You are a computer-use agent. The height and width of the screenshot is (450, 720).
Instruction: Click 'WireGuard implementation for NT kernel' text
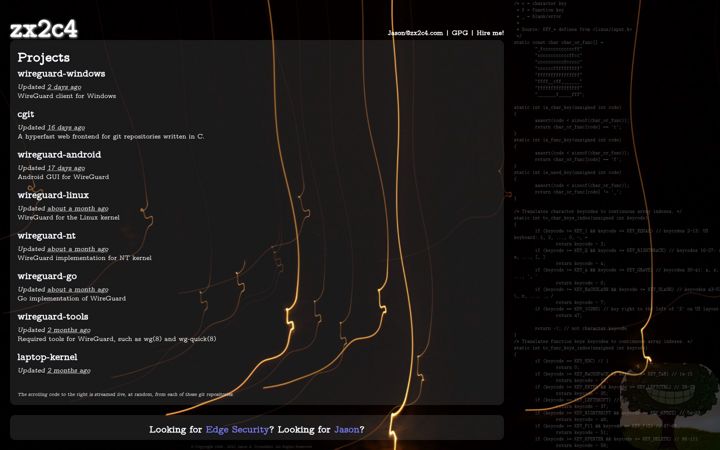click(x=84, y=258)
